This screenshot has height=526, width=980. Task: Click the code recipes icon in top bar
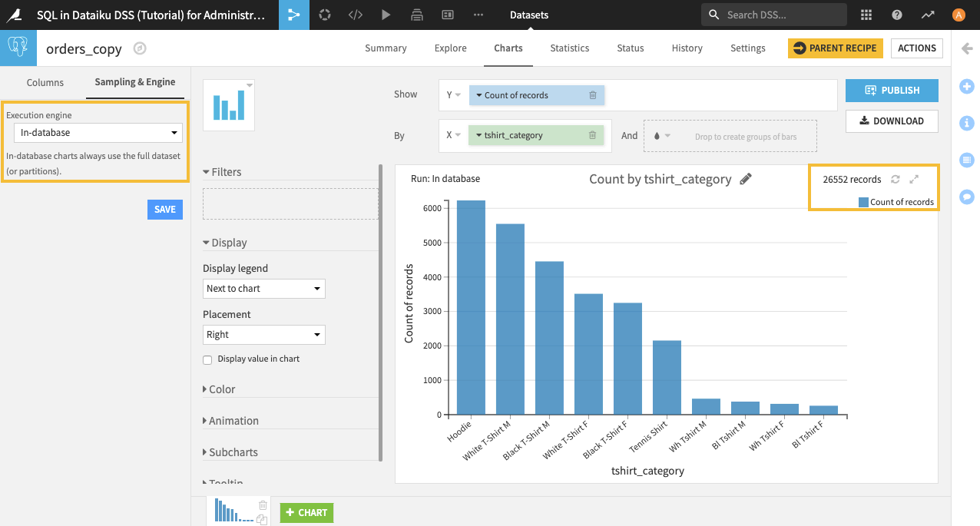tap(355, 15)
